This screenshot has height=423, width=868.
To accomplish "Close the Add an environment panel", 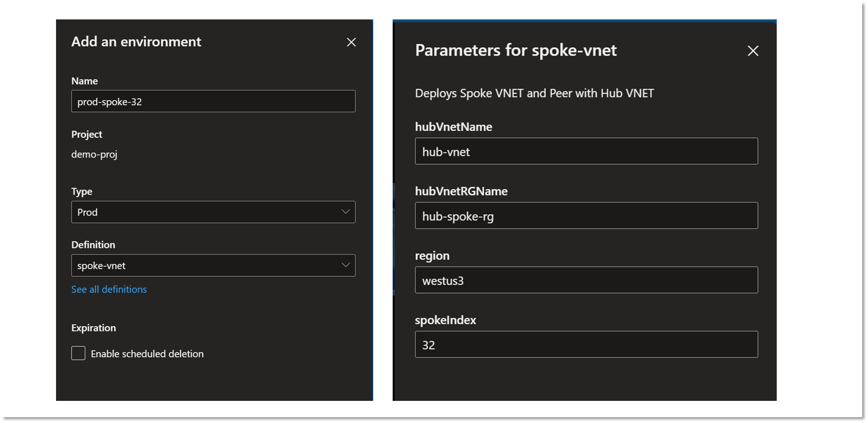I will (x=351, y=42).
